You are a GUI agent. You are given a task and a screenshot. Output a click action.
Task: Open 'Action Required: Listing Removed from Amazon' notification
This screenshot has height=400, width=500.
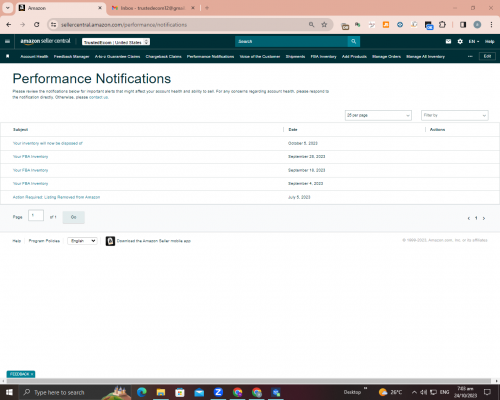tap(56, 197)
